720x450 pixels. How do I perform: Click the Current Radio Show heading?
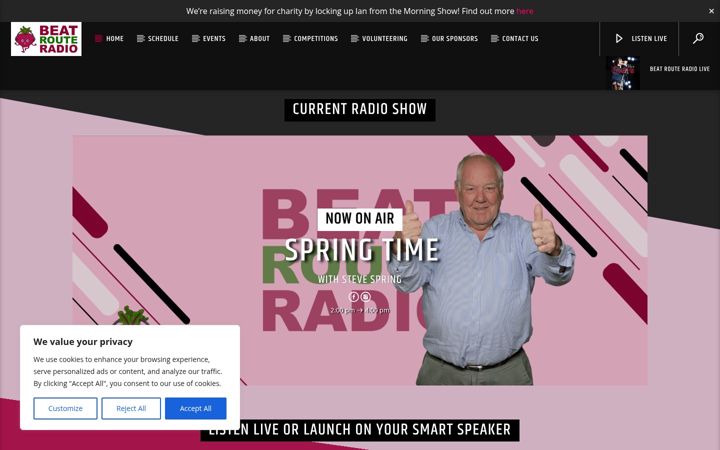click(x=360, y=110)
